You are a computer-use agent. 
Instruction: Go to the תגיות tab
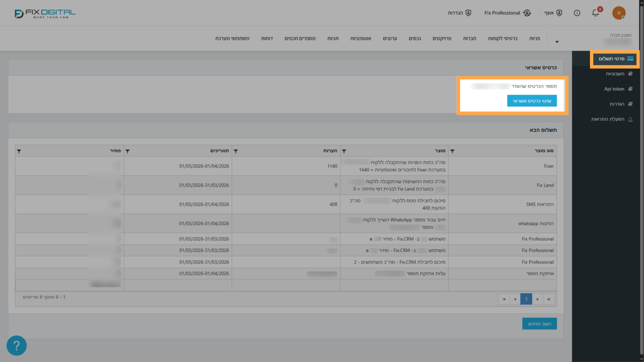click(x=333, y=38)
